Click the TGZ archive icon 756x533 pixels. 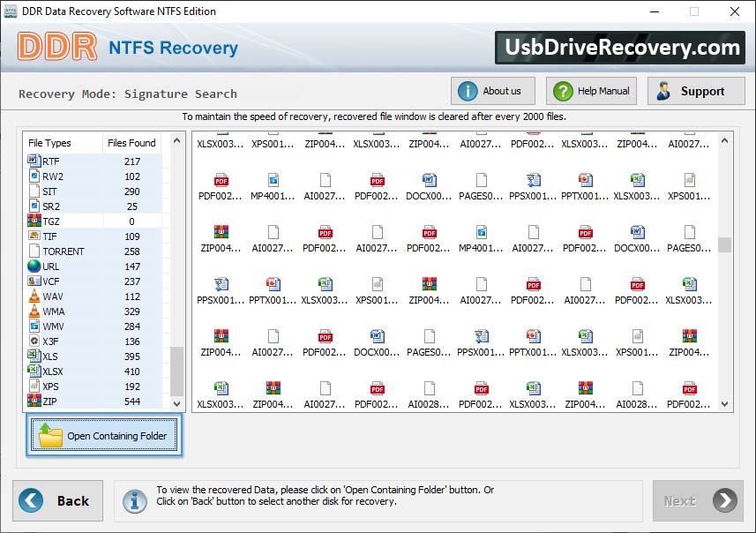(34, 221)
